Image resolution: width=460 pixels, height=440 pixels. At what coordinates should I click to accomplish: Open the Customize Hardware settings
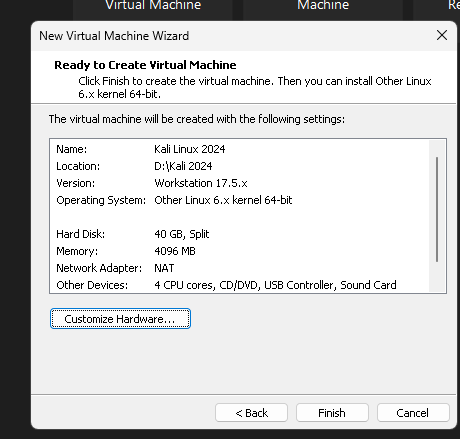[x=120, y=319]
